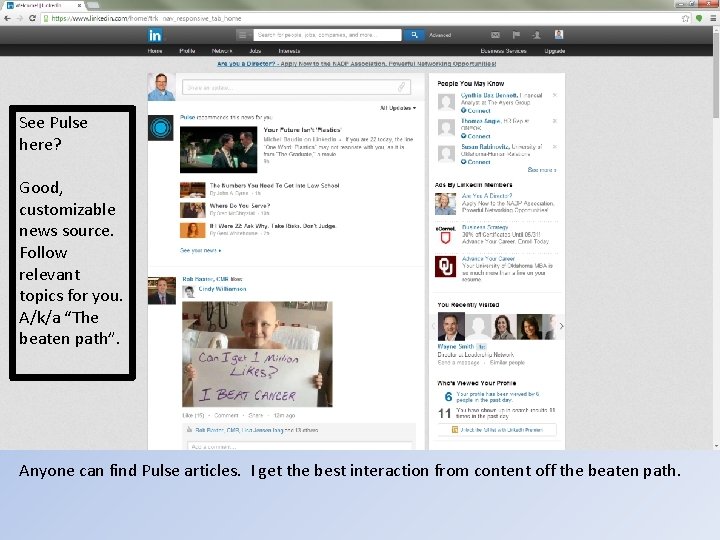This screenshot has width=720, height=540.
Task: Open the Jobs menu item
Action: (255, 51)
